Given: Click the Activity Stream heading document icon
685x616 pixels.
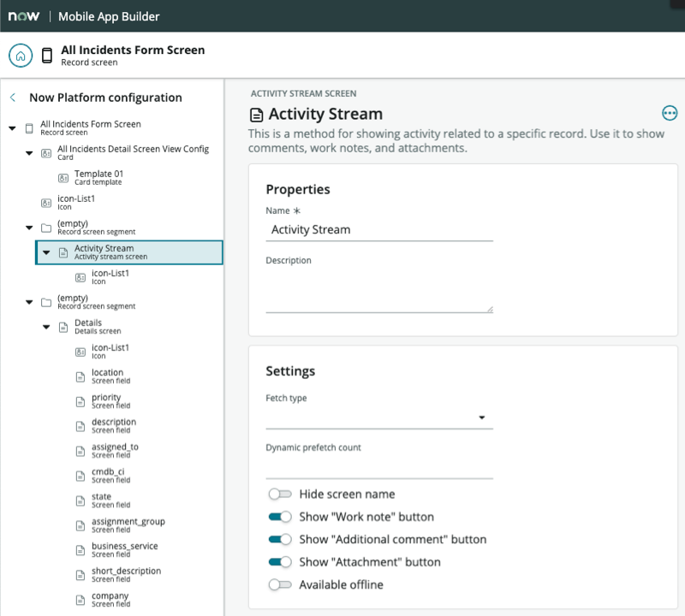Looking at the screenshot, I should point(256,115).
